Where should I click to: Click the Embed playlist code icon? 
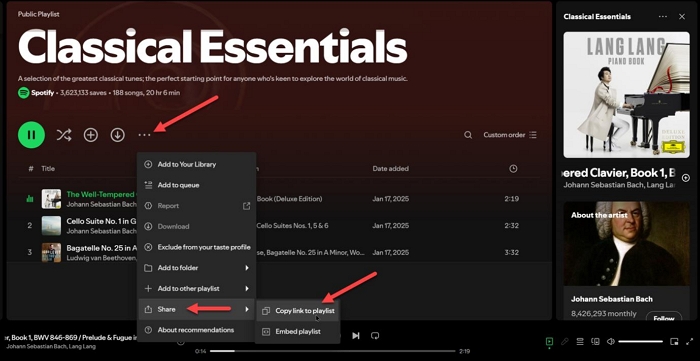pyautogui.click(x=266, y=332)
